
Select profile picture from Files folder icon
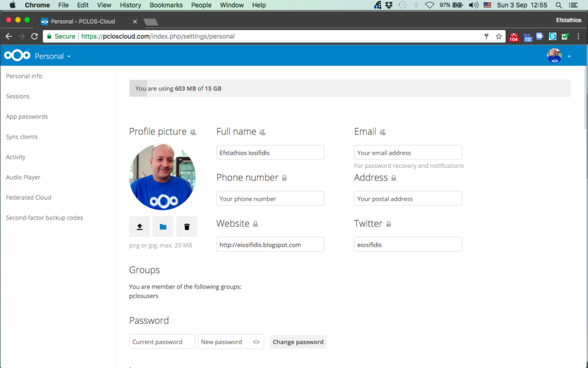pyautogui.click(x=163, y=227)
